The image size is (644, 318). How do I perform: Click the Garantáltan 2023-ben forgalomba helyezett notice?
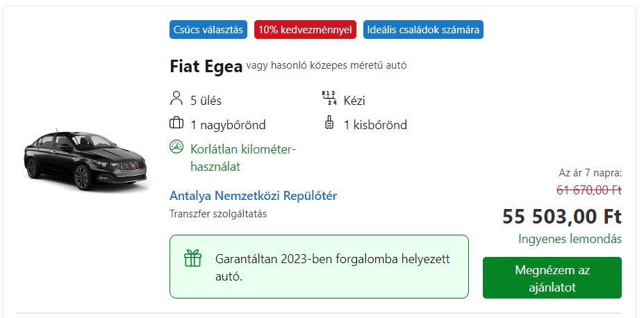[319, 267]
